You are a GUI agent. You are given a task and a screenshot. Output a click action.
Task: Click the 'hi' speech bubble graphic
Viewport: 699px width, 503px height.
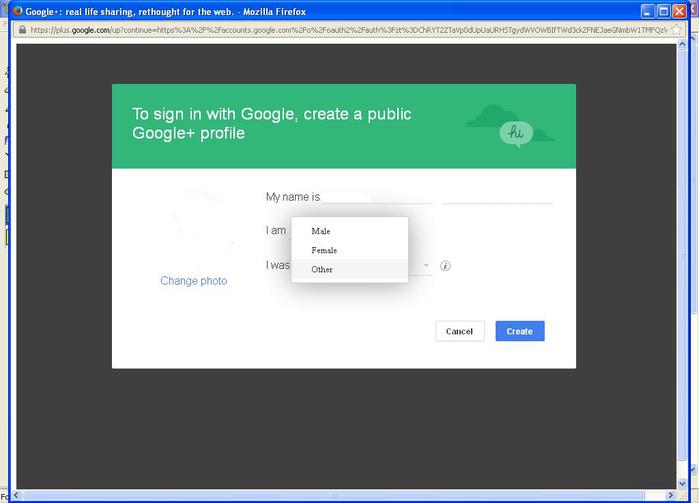[x=516, y=133]
